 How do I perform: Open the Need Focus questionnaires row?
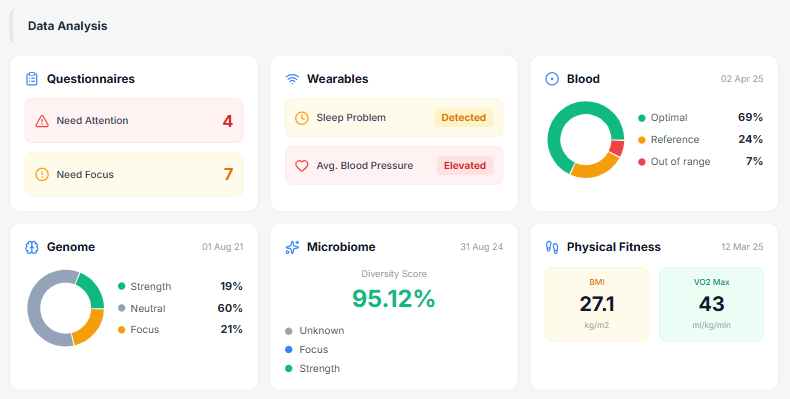coord(134,175)
